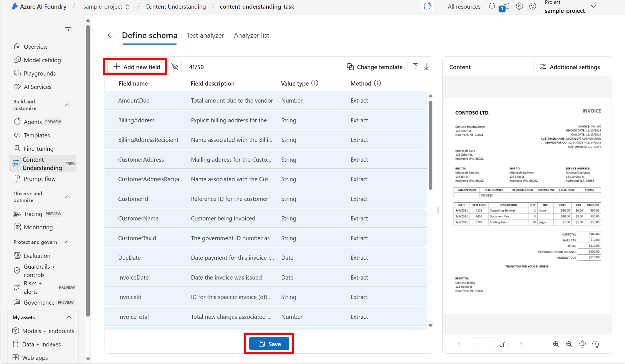Click the feedback smiley icon
The image size is (625, 364).
pyautogui.click(x=533, y=6)
